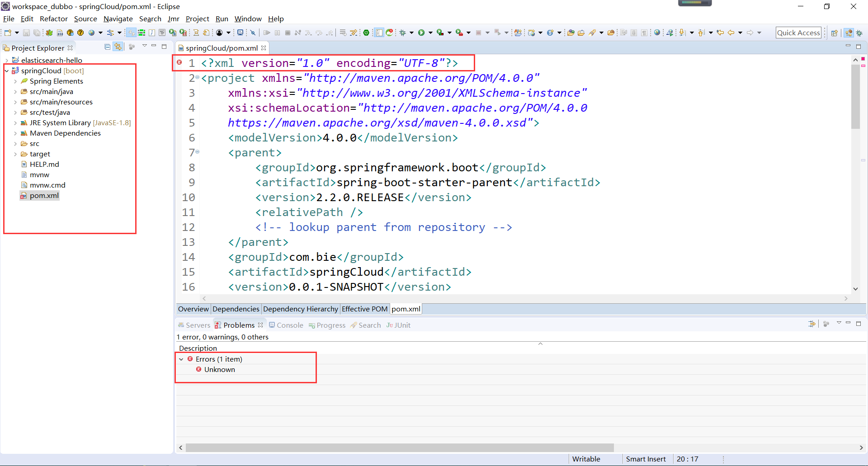Switch to the Effective POM tab
868x466 pixels.
(364, 309)
